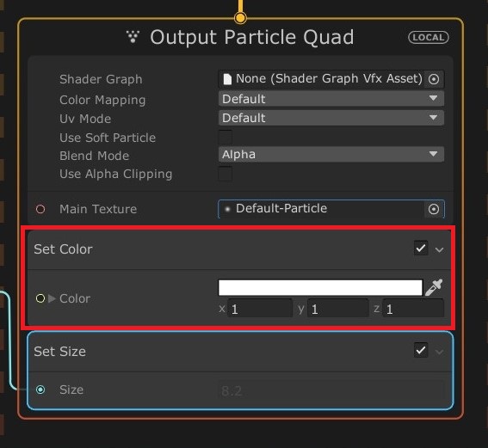Click the color eyedropper picker icon
The width and height of the screenshot is (488, 448).
tap(434, 287)
